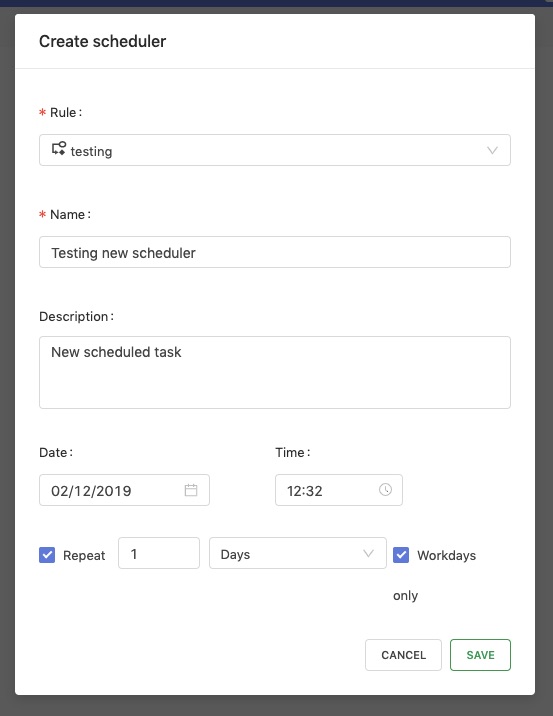Select the Date field showing 02/12/2019

pos(124,490)
